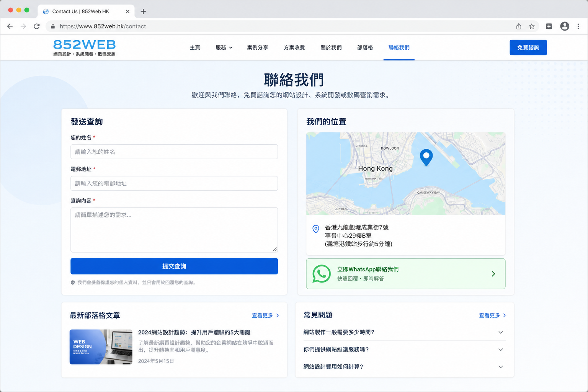This screenshot has width=588, height=392.
Task: Bookmark this page with the star icon
Action: click(532, 26)
